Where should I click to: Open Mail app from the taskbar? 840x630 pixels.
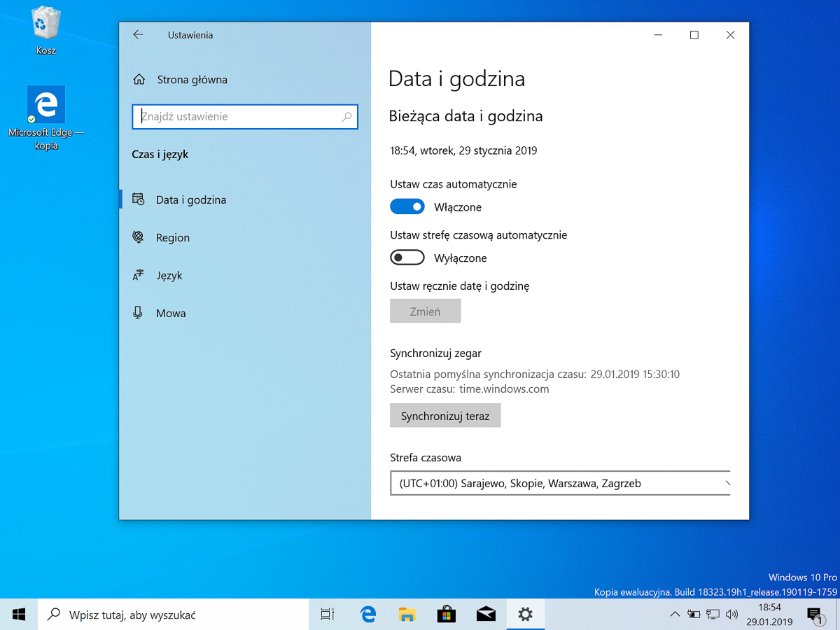pyautogui.click(x=486, y=615)
